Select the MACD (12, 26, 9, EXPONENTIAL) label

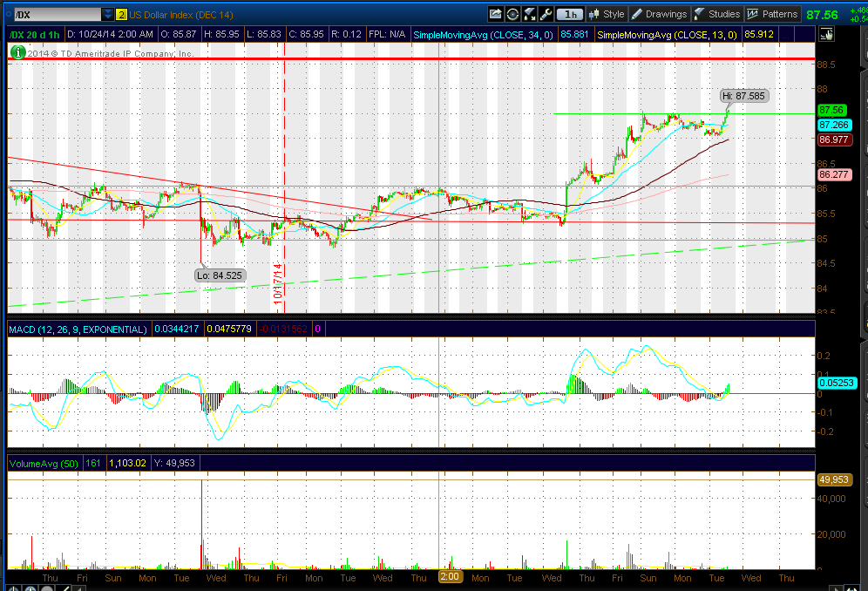coord(78,329)
